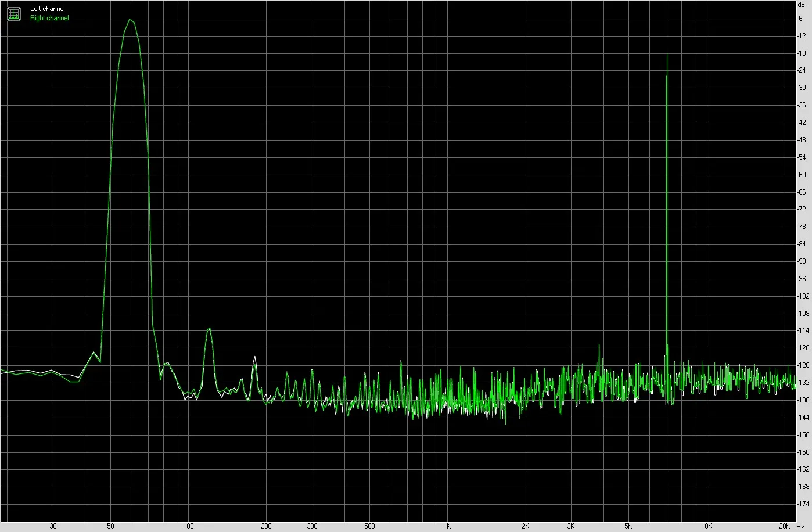Click the -36 level axis label

802,106
